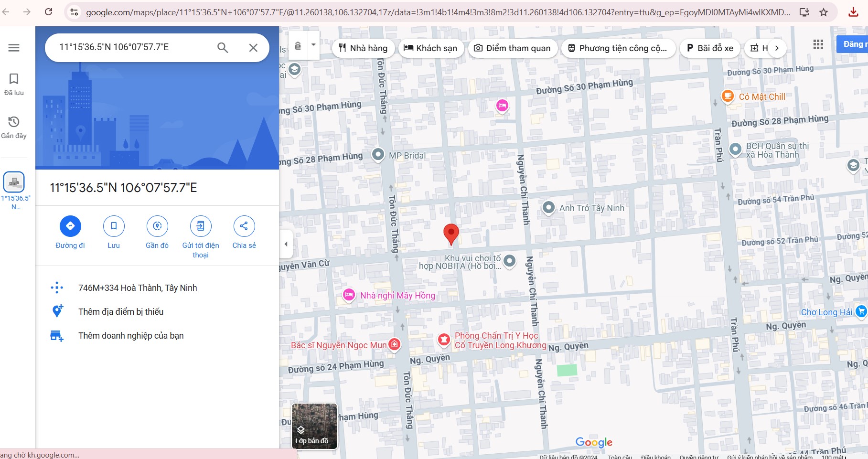Screen dimensions: 868x459
Task: Click BCH Quân sự thị xã marker
Action: pos(735,149)
